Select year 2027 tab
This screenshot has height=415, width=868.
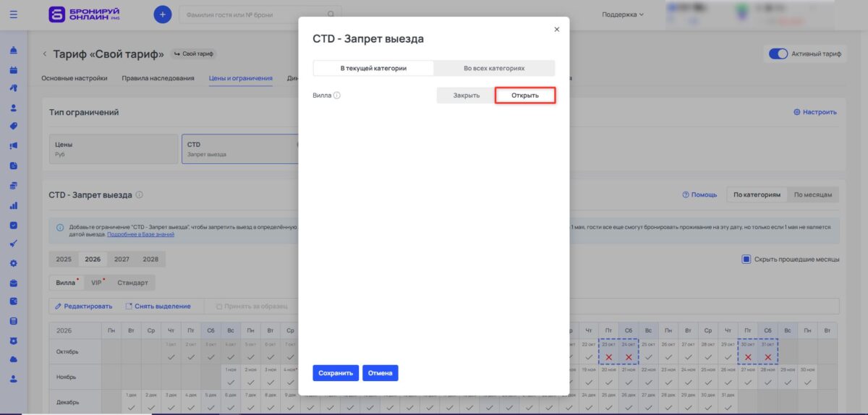click(x=122, y=259)
